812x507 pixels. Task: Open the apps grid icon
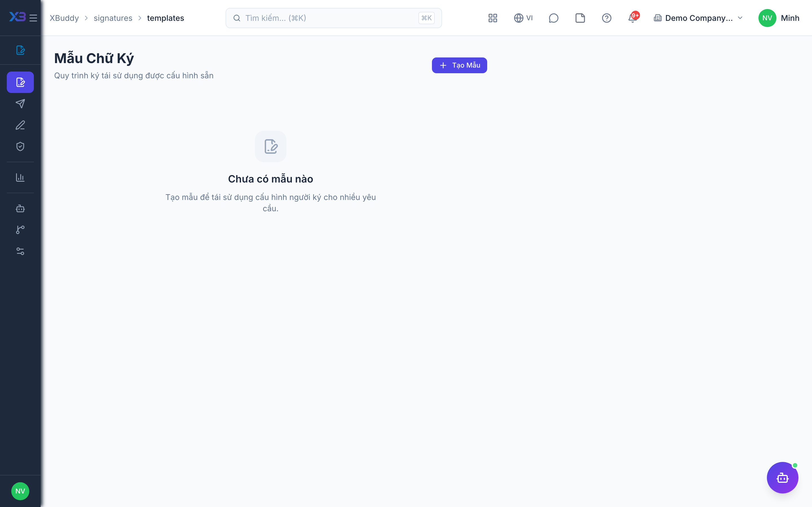point(493,18)
